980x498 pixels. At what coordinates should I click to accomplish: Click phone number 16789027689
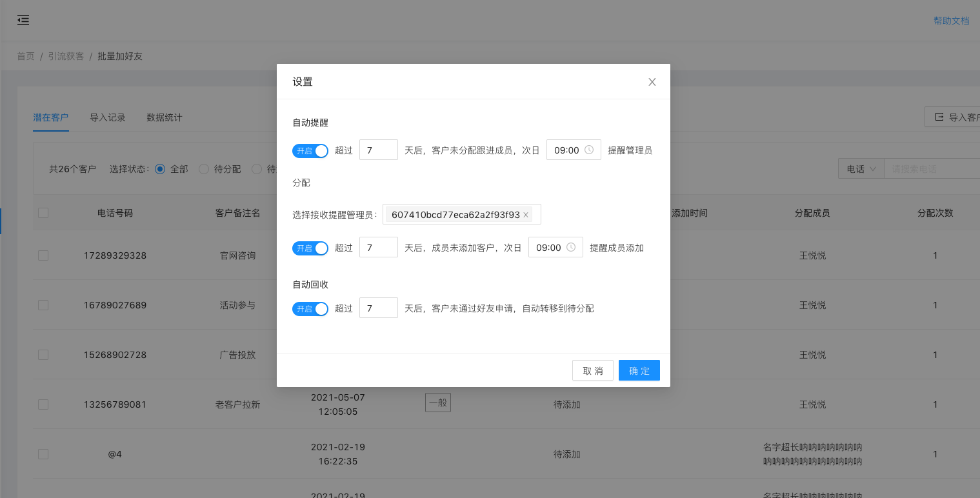click(115, 305)
